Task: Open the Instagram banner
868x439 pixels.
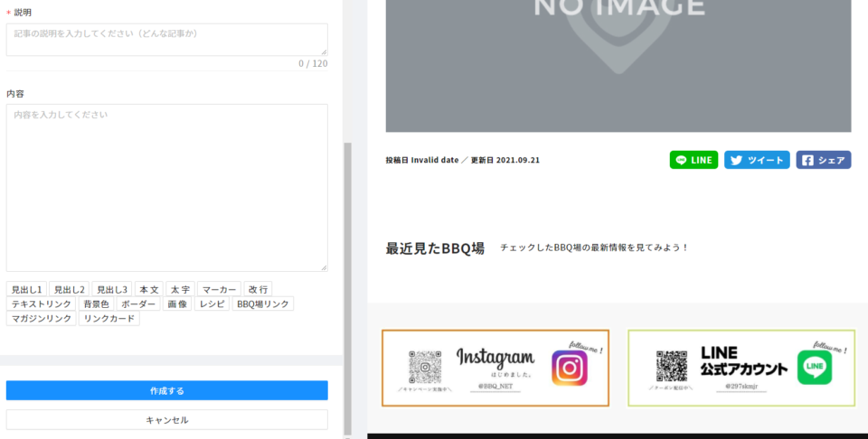Action: click(x=495, y=368)
